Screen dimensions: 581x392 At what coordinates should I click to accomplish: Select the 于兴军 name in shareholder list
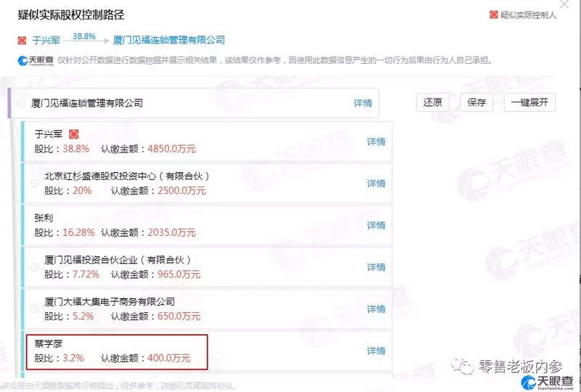(x=49, y=134)
